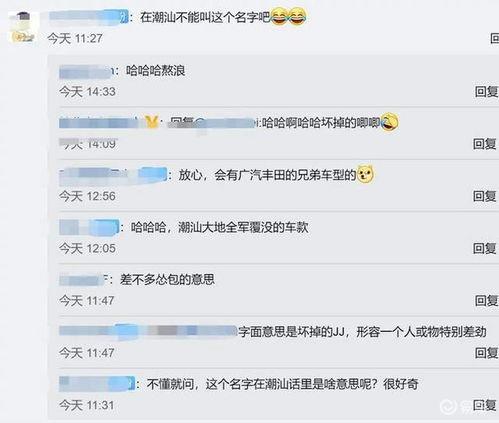Reply to the 字面意思是坏掉的JJ comment
The height and width of the screenshot is (423, 499).
pyautogui.click(x=487, y=353)
